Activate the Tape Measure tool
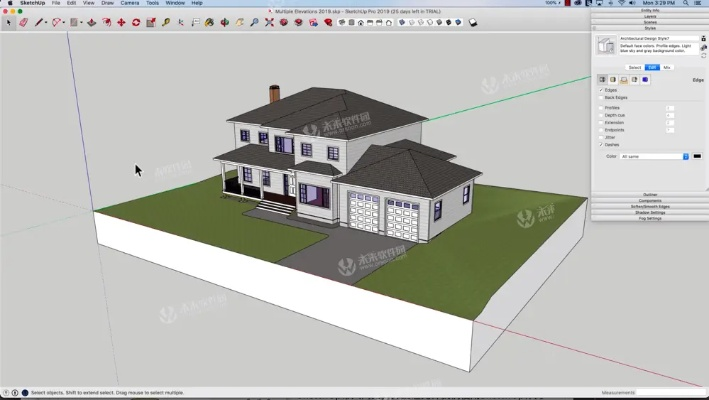 point(166,21)
